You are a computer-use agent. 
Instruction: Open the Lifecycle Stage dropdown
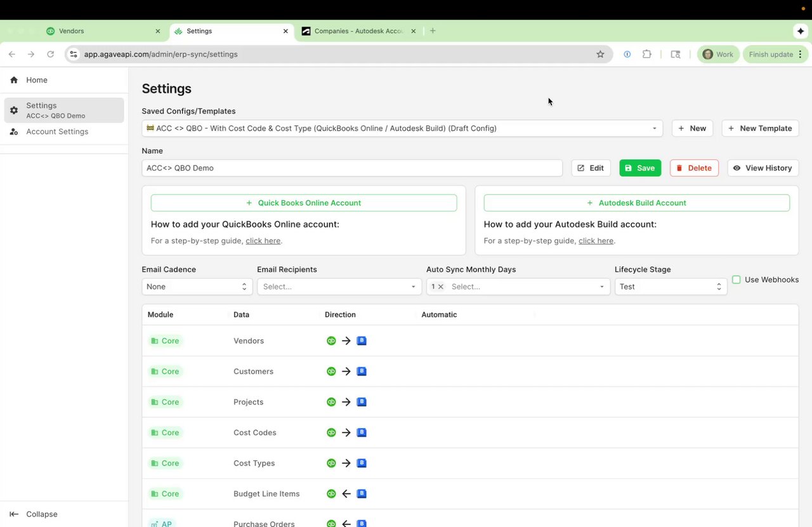pyautogui.click(x=671, y=287)
